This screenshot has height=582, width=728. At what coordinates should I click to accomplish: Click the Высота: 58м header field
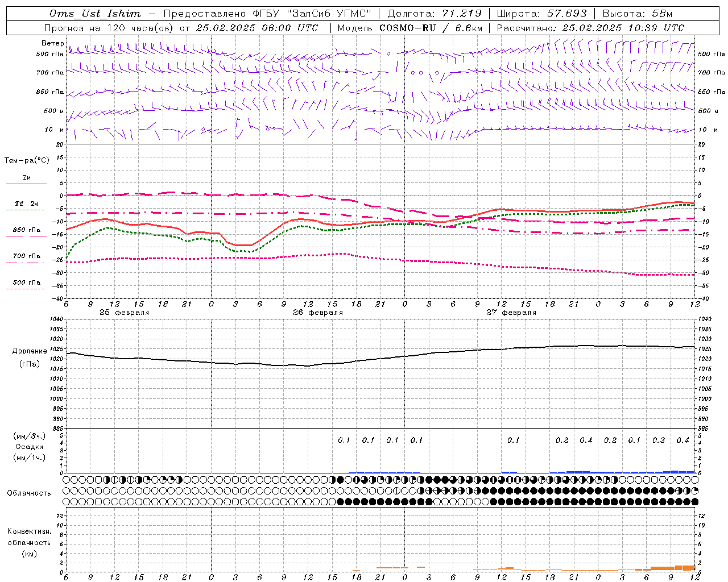point(637,14)
